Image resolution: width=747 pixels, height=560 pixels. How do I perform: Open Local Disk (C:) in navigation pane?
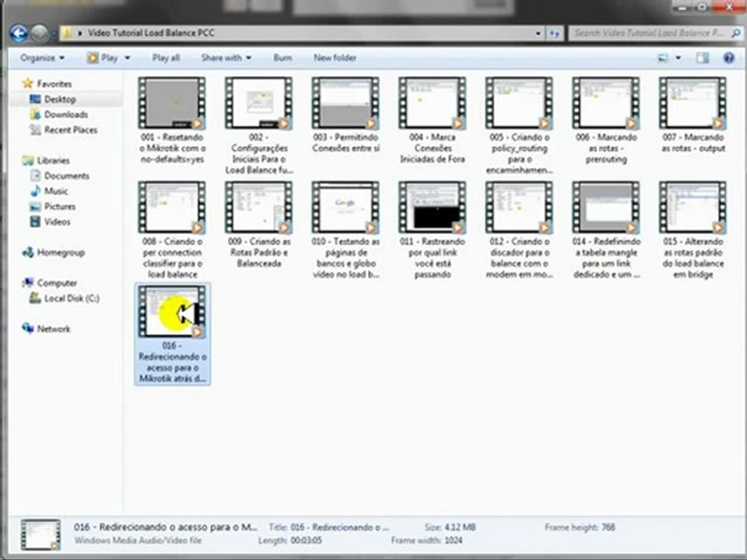[x=72, y=298]
